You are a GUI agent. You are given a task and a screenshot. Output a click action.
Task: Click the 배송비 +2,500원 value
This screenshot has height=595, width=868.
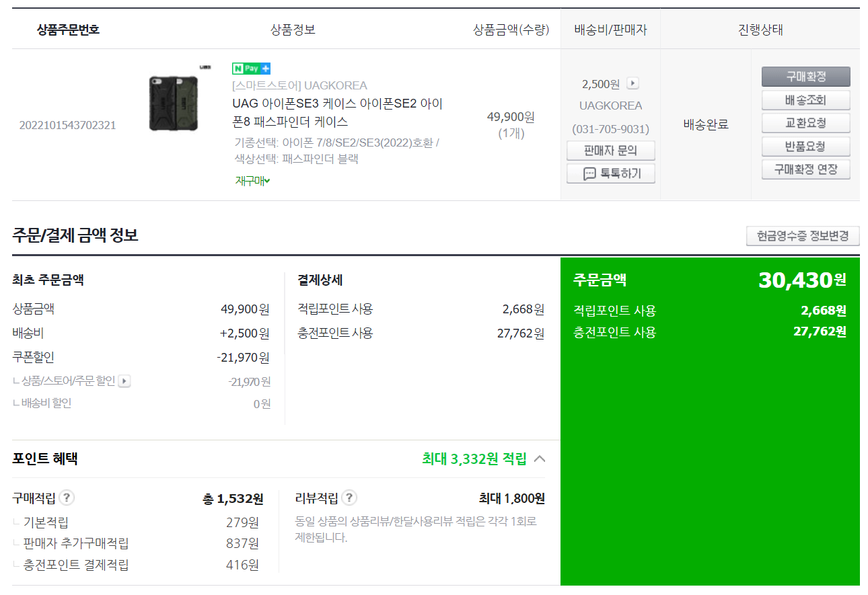point(245,333)
